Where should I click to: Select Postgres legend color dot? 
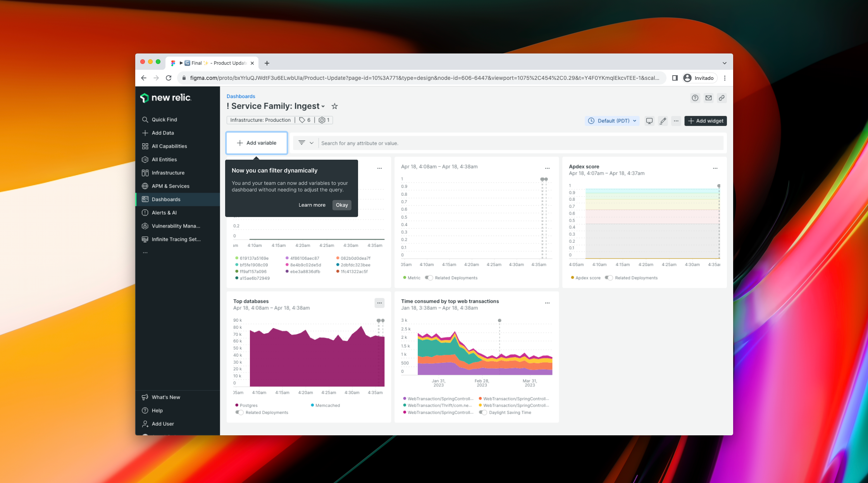[x=237, y=405]
